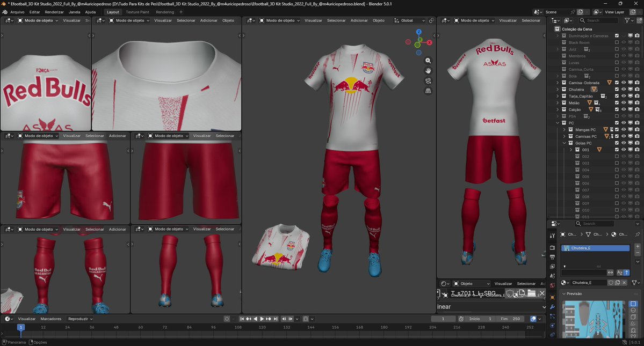
Task: Duplicate Chuteira_E material with new copy icon
Action: (617, 283)
